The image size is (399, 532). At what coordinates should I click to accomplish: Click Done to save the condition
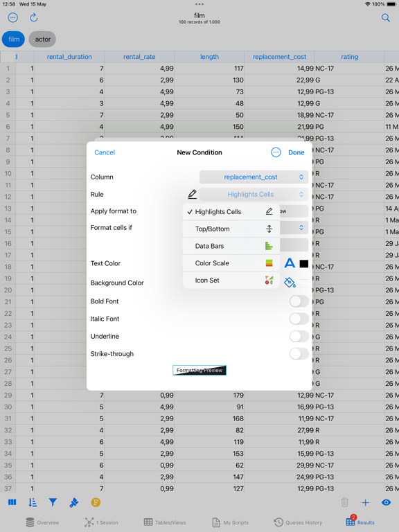click(x=296, y=152)
